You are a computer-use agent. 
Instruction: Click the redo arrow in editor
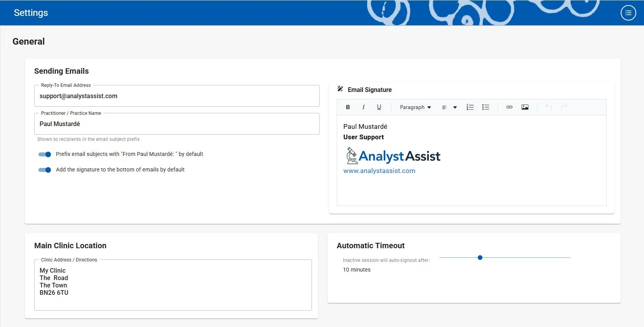pos(564,107)
